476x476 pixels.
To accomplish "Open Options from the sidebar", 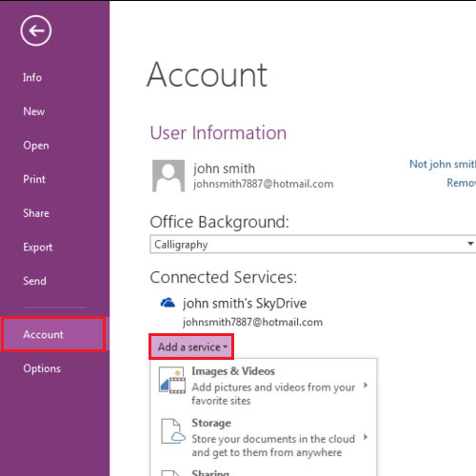I will pyautogui.click(x=42, y=368).
